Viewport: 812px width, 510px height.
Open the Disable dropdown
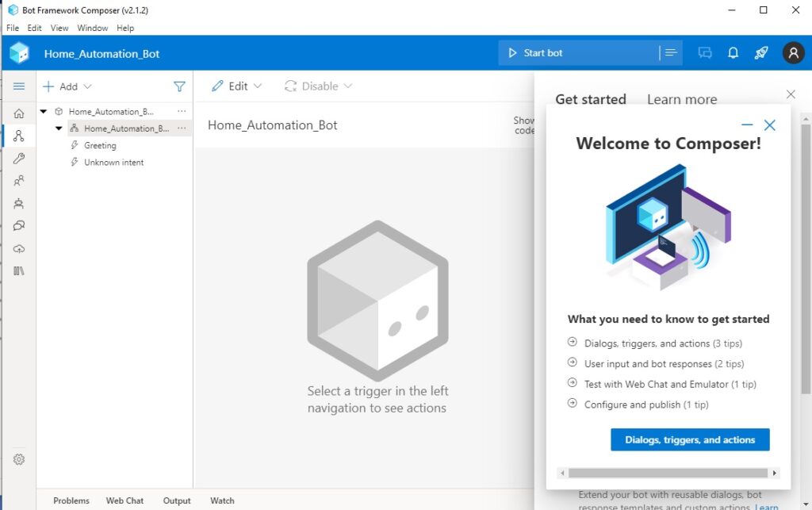[x=319, y=86]
